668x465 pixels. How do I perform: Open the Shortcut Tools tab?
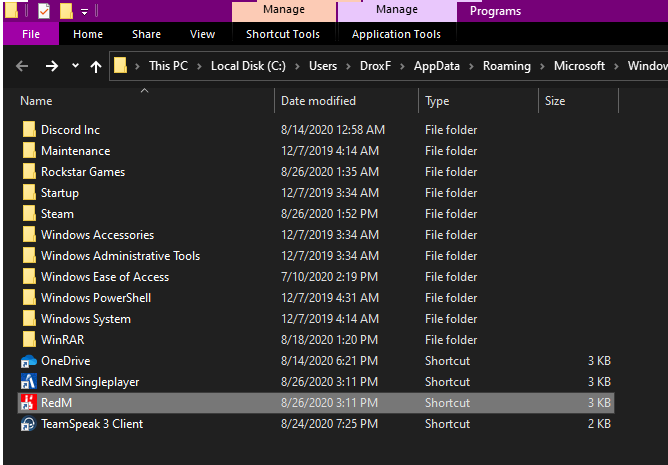pyautogui.click(x=283, y=34)
